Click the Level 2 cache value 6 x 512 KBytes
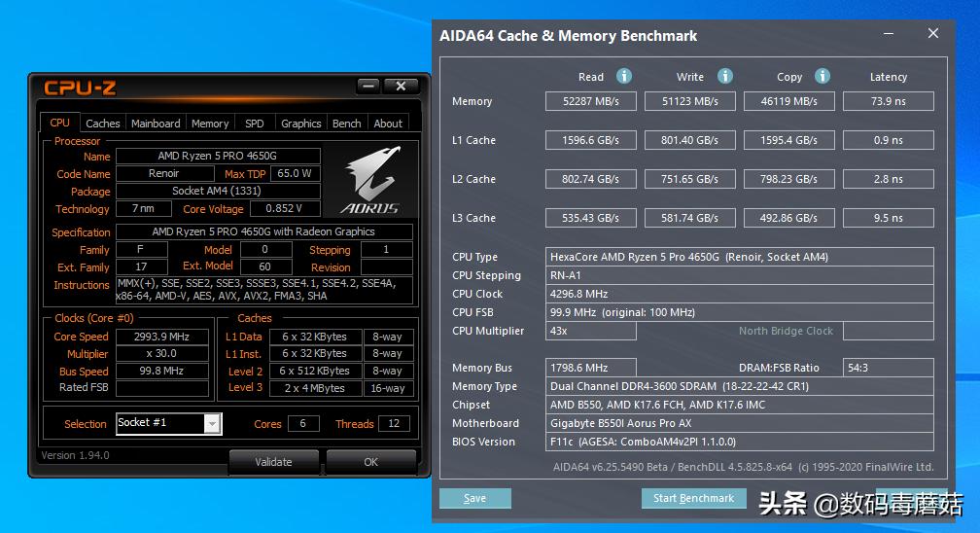This screenshot has width=980, height=533. click(315, 371)
